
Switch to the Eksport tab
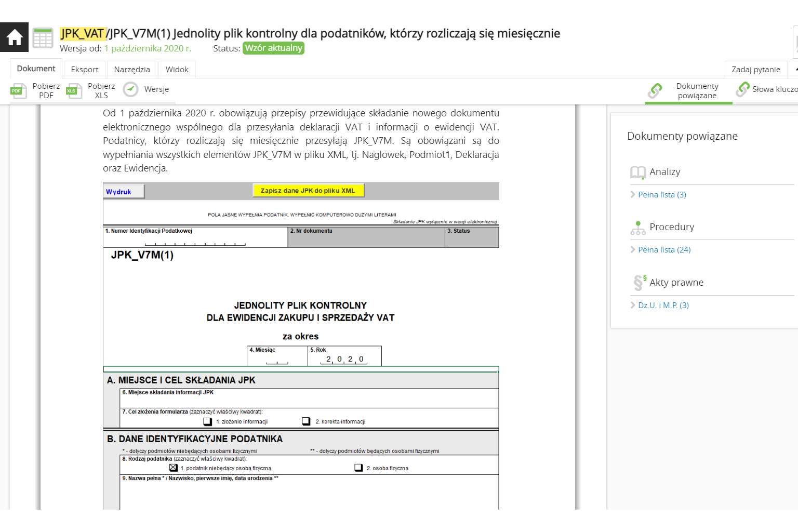pos(84,69)
